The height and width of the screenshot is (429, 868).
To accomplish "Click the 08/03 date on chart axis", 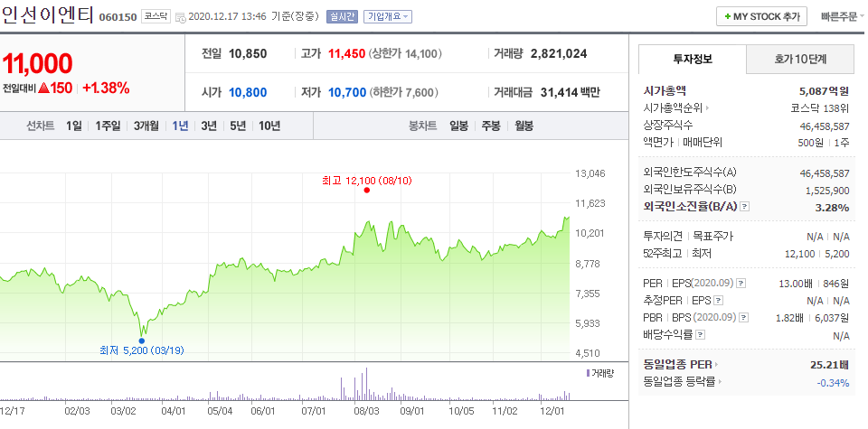I will pyautogui.click(x=366, y=411).
